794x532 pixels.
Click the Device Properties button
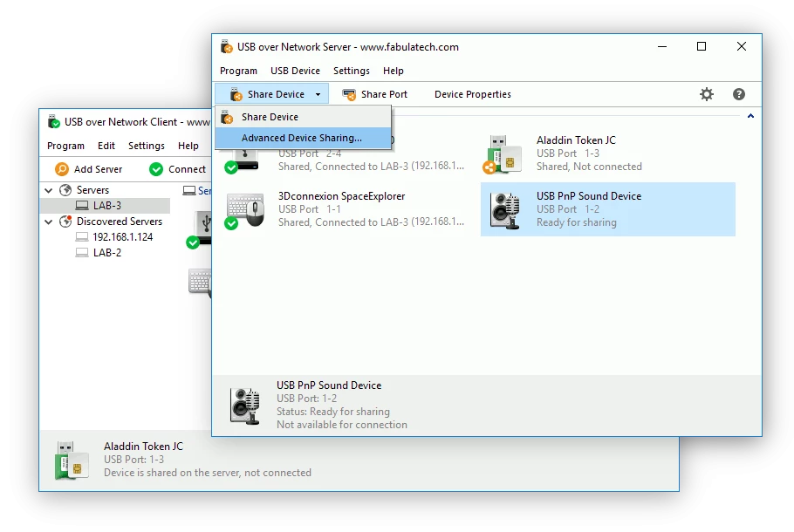coord(473,95)
